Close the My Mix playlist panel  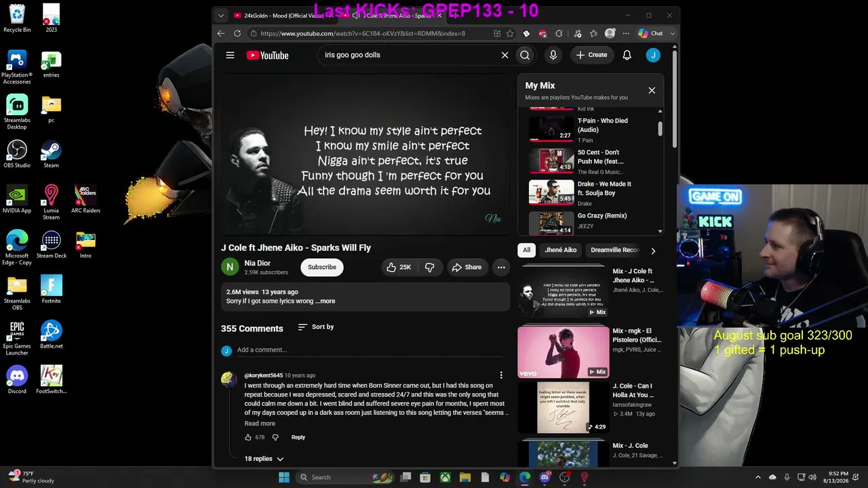coord(652,90)
